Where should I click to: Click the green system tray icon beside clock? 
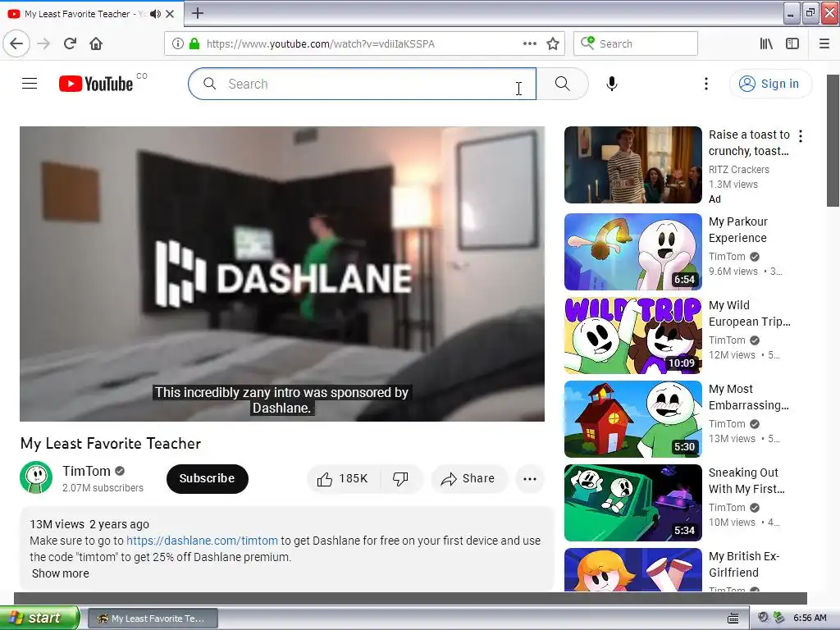(779, 618)
